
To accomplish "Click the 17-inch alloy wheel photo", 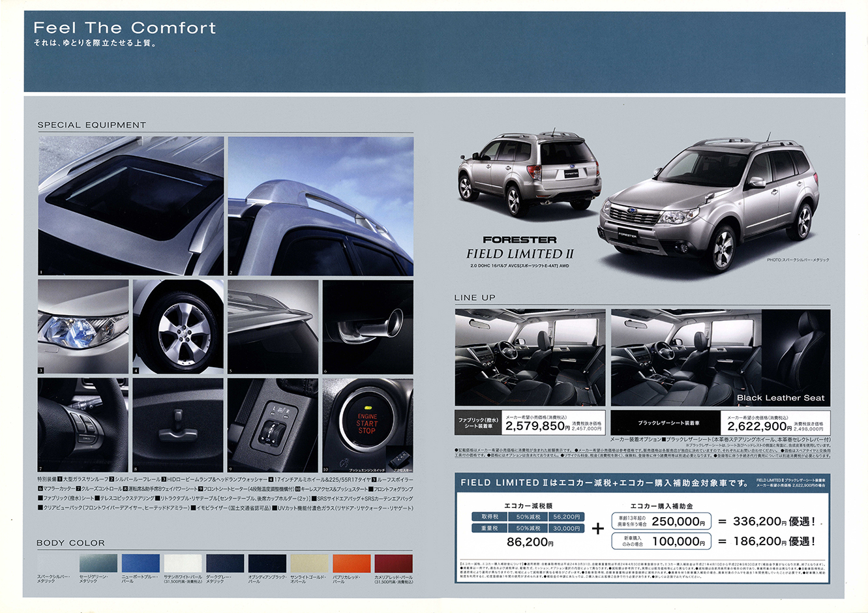I will point(178,327).
